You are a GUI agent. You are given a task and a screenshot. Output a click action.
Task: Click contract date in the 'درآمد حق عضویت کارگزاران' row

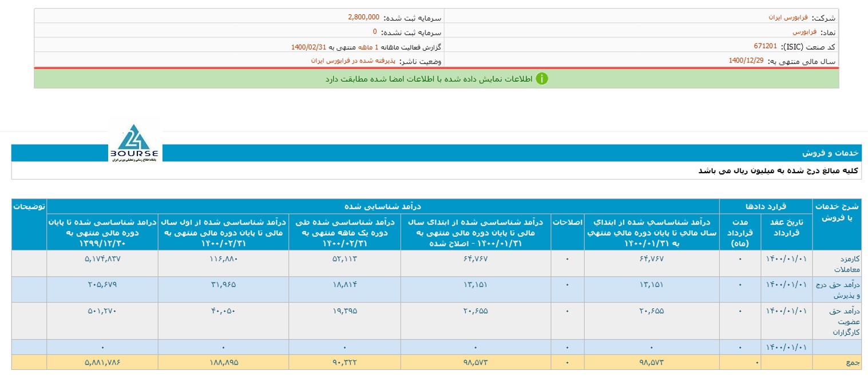tap(787, 311)
